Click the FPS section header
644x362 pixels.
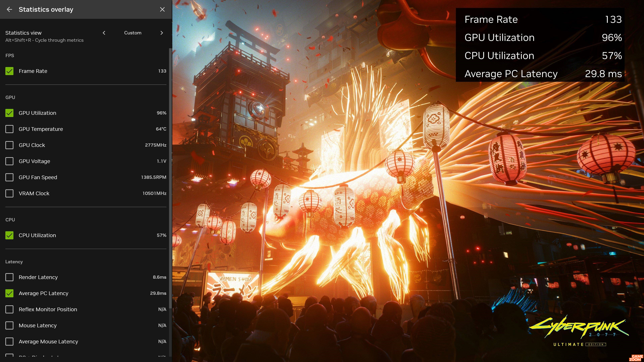[x=10, y=55]
